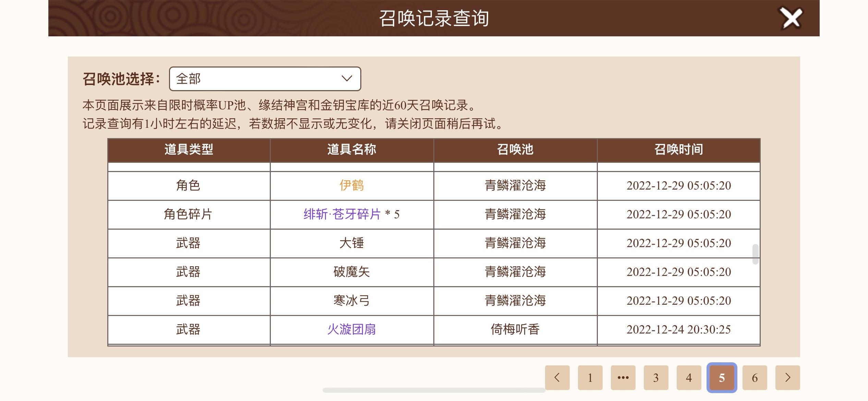Image resolution: width=868 pixels, height=401 pixels.
Task: Click the purple 火漩团扇 weapon name
Action: pyautogui.click(x=352, y=329)
